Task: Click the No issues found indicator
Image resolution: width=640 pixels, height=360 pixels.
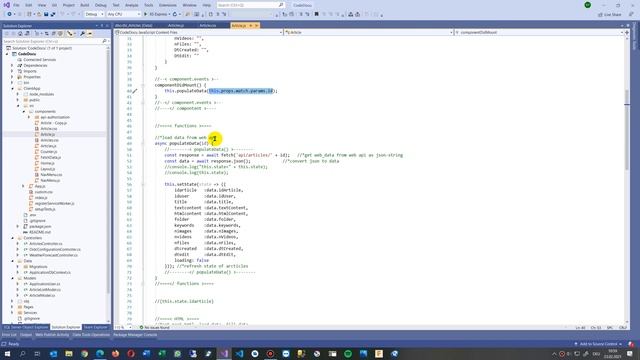Action: click(x=155, y=327)
